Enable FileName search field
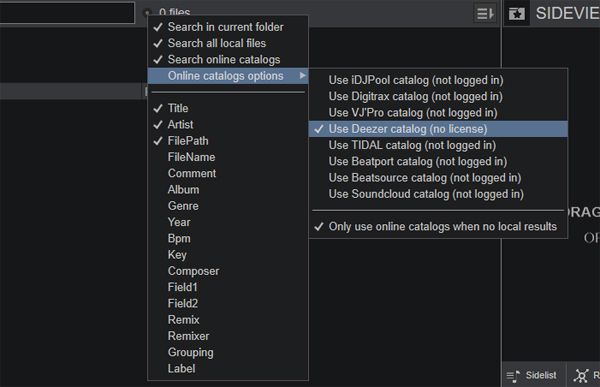The image size is (600, 387). click(228, 157)
